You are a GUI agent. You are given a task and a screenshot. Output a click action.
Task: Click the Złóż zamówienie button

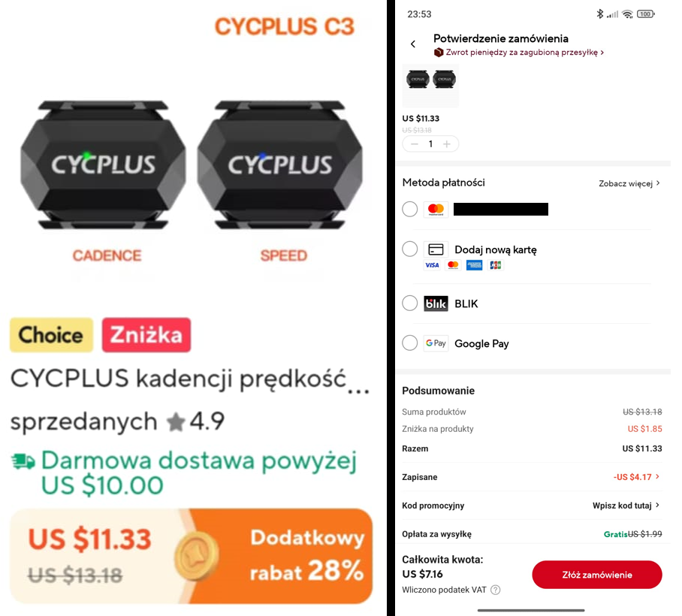[596, 575]
